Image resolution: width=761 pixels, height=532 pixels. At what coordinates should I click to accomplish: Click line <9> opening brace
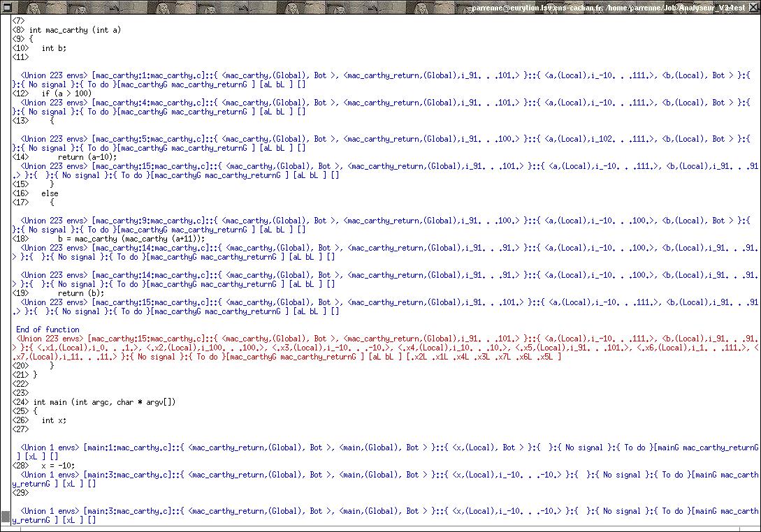[x=31, y=39]
